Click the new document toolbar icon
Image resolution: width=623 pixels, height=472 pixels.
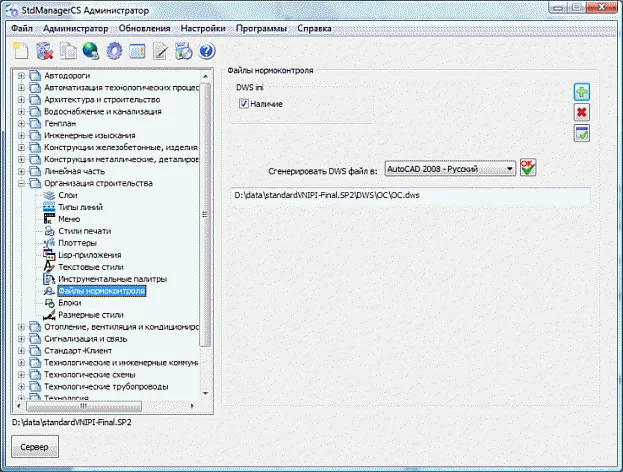(21, 51)
